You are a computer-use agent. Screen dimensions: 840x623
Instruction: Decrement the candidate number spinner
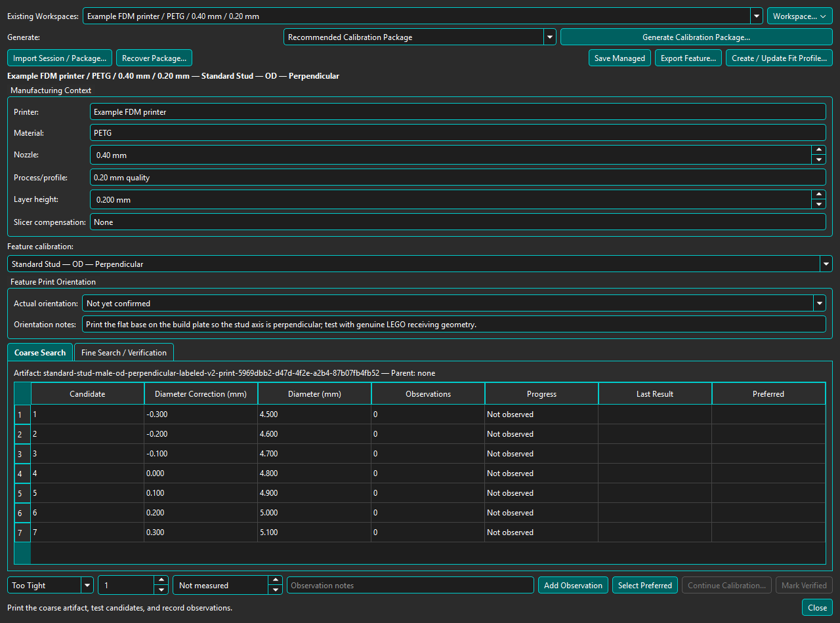(161, 590)
